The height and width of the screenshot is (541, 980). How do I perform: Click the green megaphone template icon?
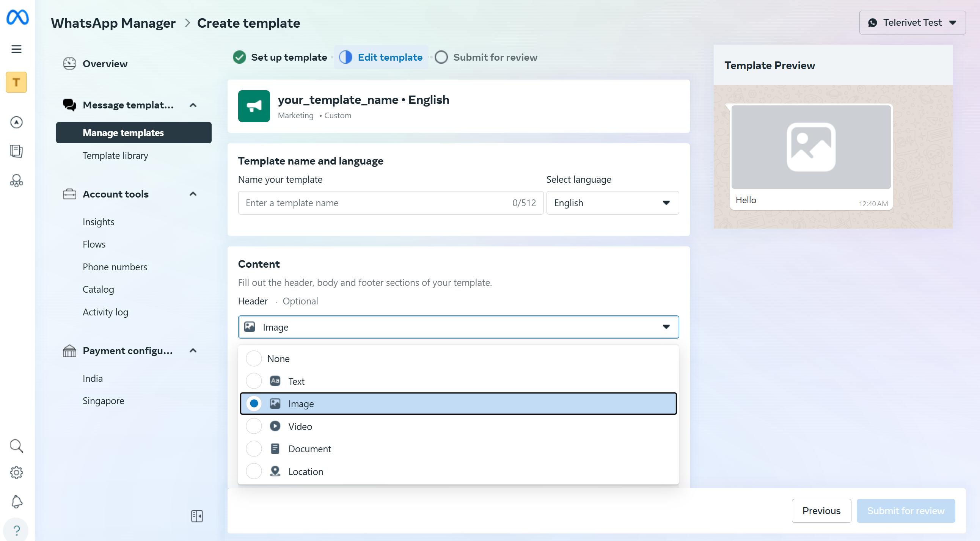254,106
